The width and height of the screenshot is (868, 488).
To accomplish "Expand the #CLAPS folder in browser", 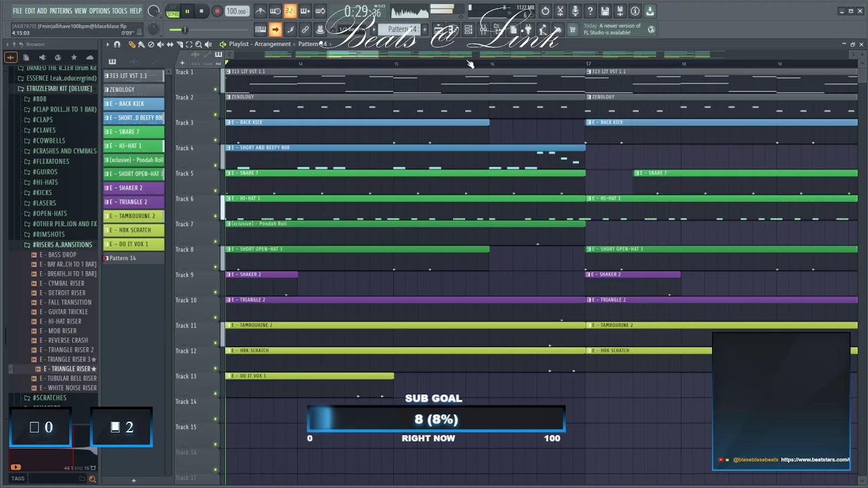I will point(39,120).
